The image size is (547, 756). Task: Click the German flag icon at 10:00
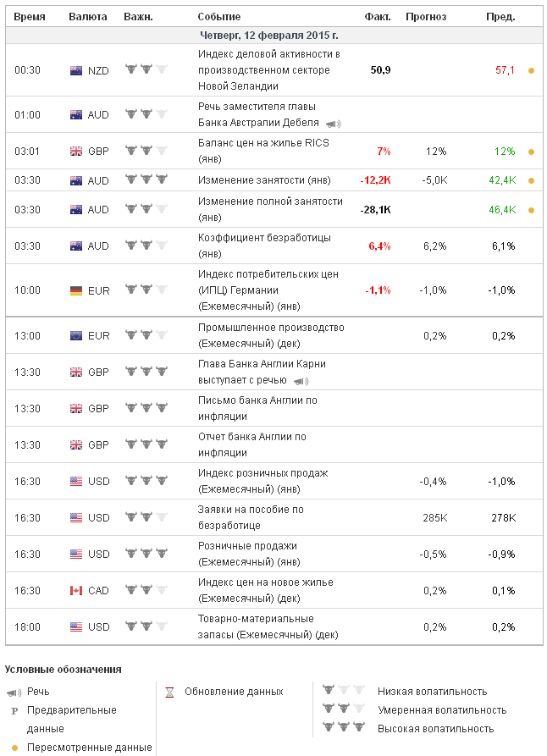[x=76, y=290]
